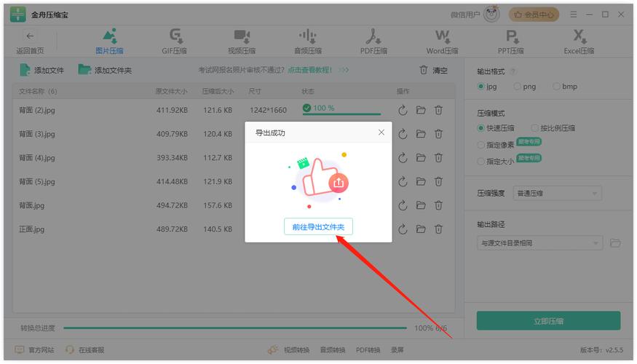Open 官方网站 link
Screen dimensions: 637x364
coord(34,349)
